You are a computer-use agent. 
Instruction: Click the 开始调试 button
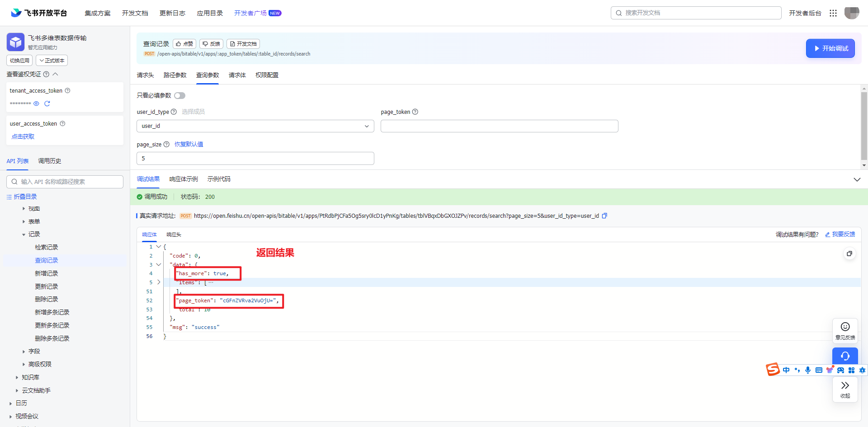830,48
